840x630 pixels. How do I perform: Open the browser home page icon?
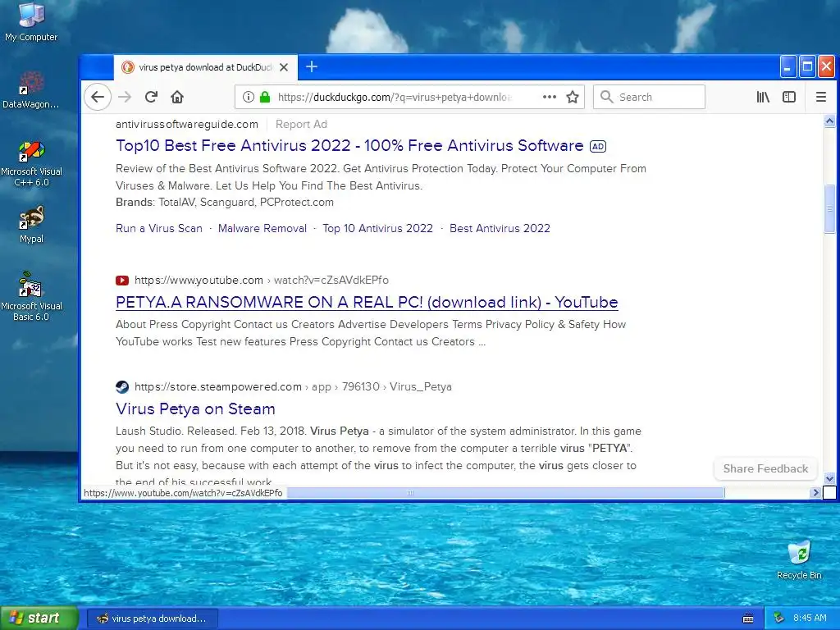177,97
